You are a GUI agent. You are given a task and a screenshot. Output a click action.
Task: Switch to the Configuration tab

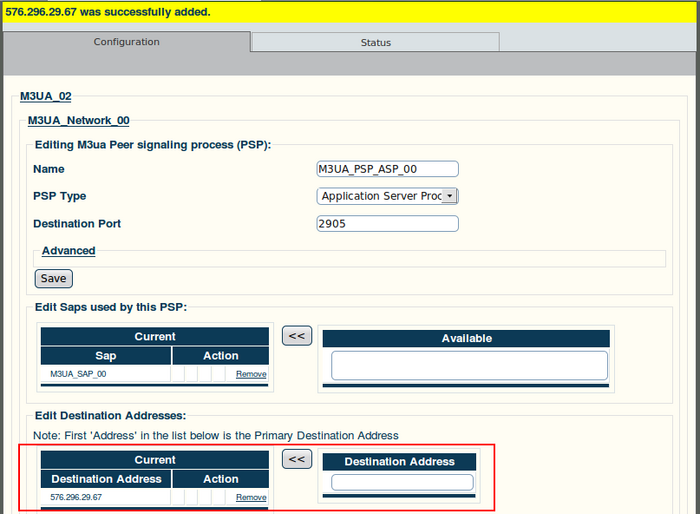pos(126,42)
